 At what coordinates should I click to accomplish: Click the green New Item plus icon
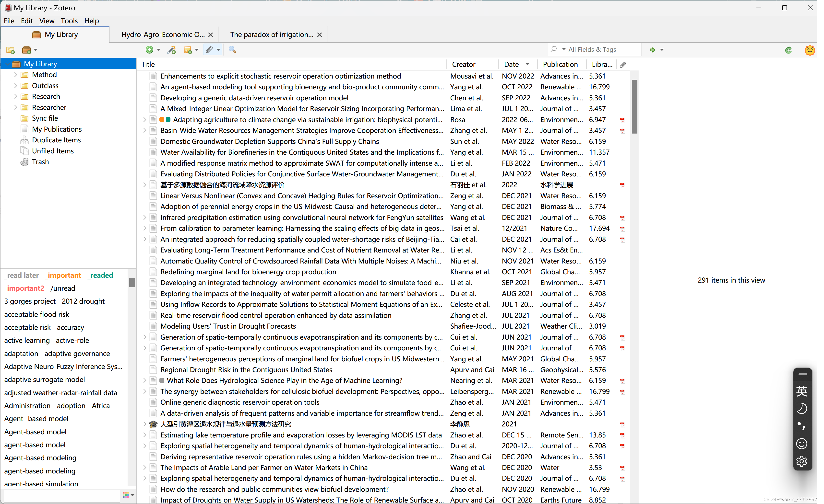149,50
